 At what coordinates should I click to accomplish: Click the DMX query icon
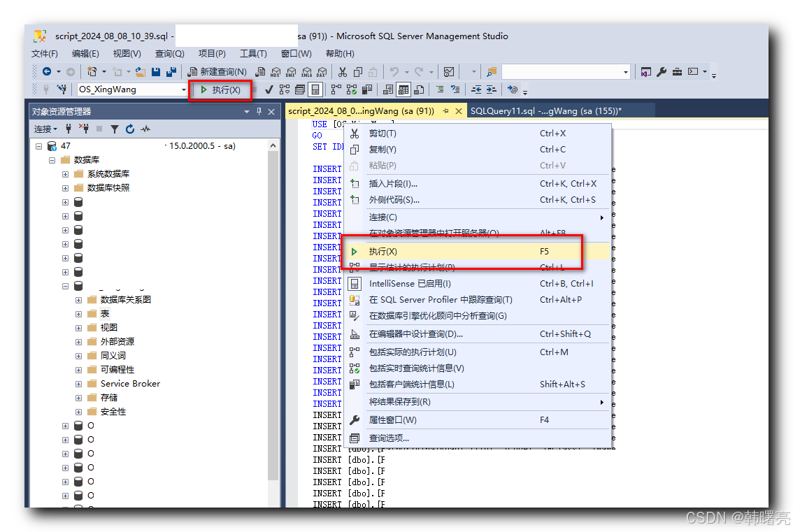point(291,72)
